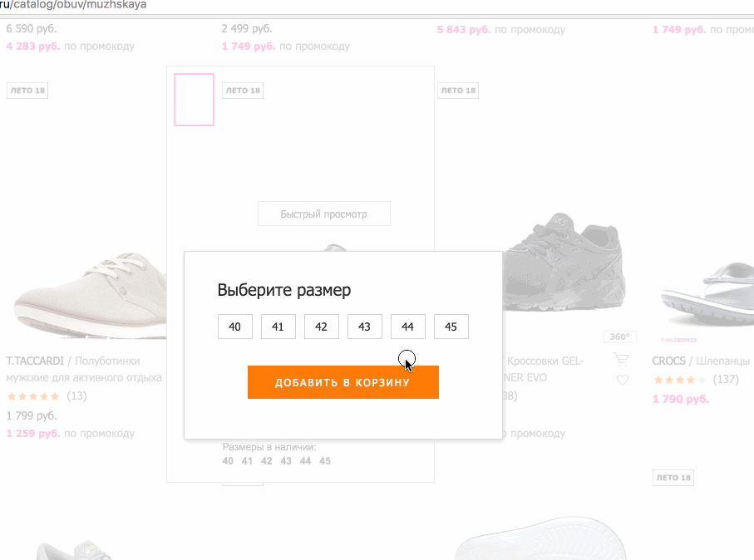Image resolution: width=754 pixels, height=560 pixels.
Task: Open Быстрый просмотр quick view
Action: (323, 214)
